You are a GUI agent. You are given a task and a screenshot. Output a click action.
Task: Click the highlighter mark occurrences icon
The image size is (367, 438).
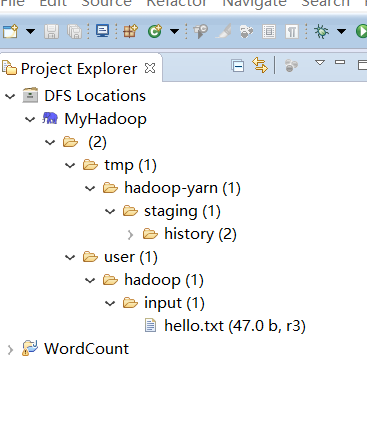(x=223, y=32)
